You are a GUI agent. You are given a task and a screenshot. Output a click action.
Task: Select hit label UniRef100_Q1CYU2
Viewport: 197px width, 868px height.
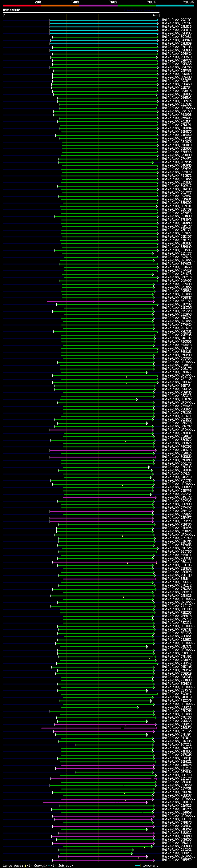177,304
